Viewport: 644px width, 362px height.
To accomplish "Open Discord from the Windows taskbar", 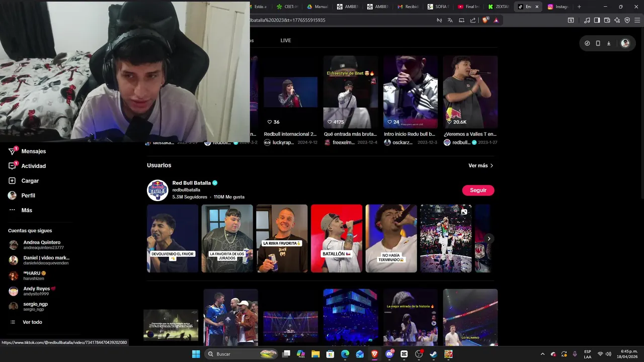I will pos(389,354).
